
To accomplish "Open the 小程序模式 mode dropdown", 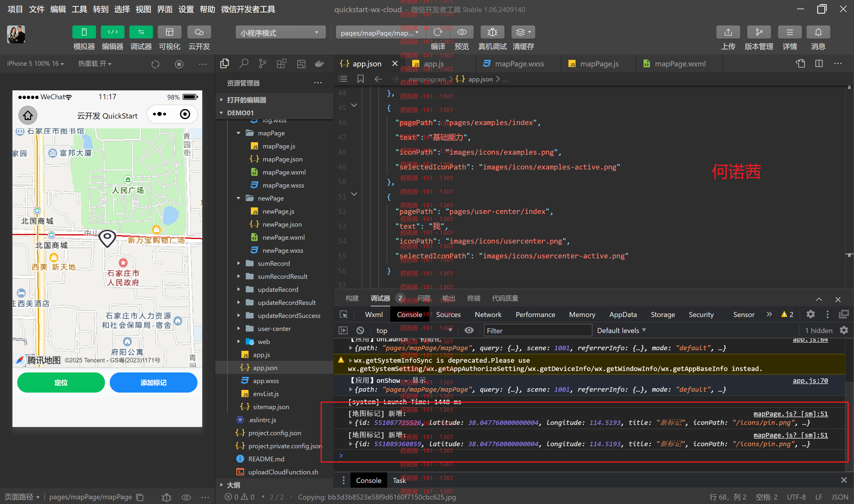I will pos(280,33).
